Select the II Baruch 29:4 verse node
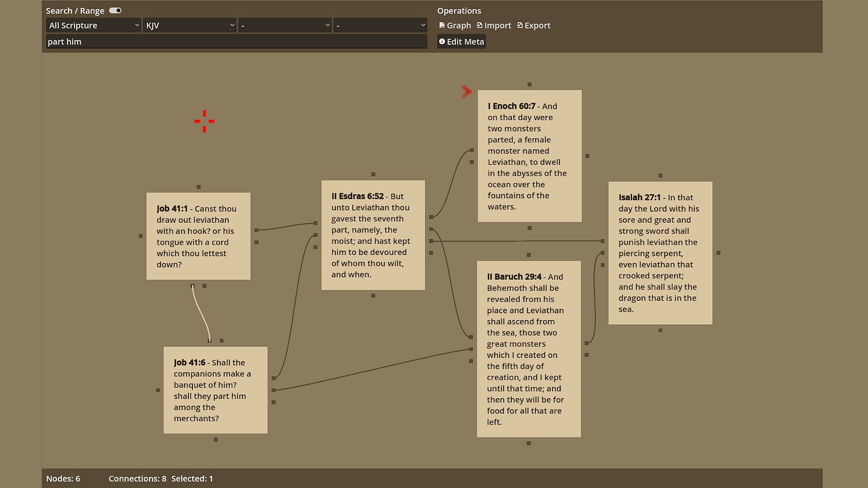This screenshot has height=488, width=868. click(528, 349)
